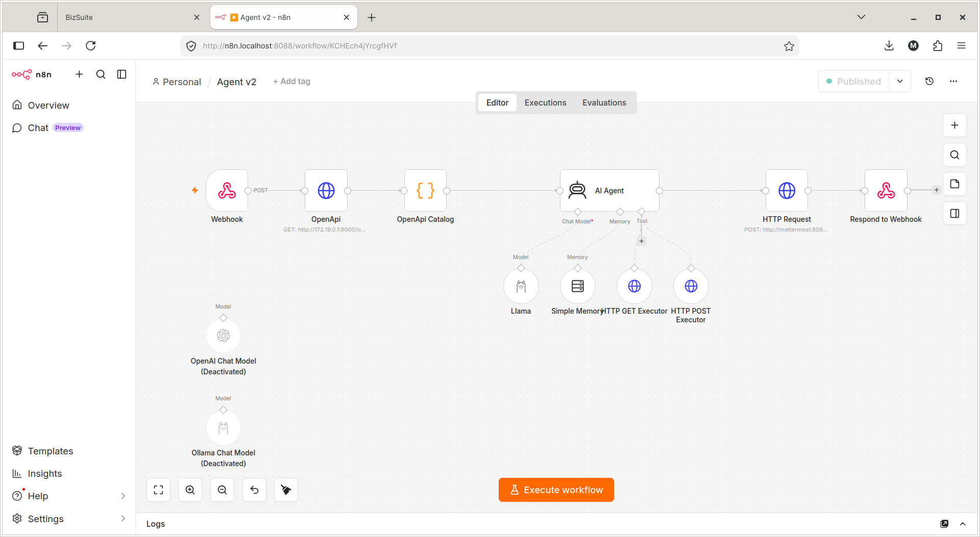Screen dimensions: 980x537
Task: Zoom out on the workflow canvas
Action: (x=222, y=490)
